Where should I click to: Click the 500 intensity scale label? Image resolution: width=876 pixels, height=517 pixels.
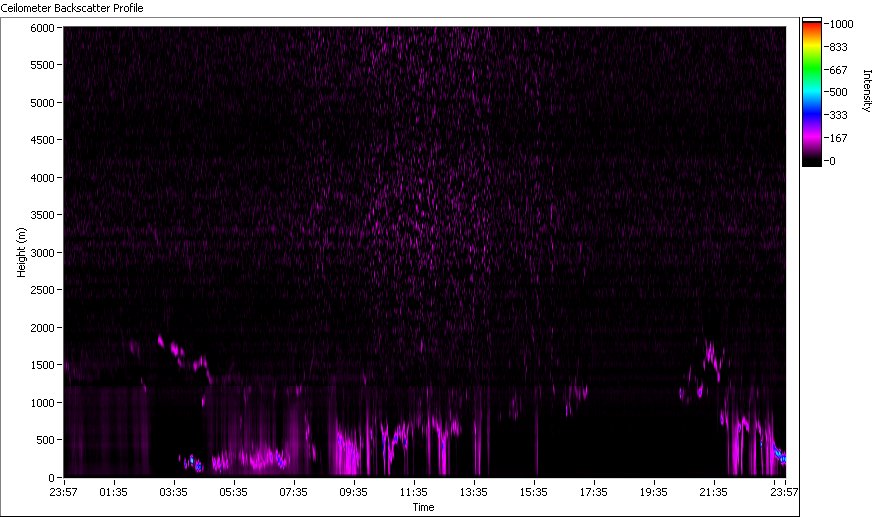tap(839, 92)
